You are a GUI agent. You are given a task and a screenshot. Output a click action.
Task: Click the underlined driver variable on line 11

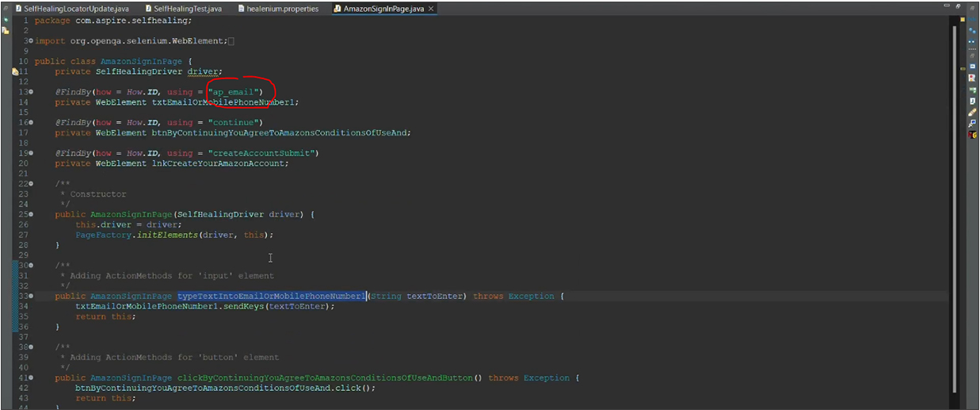click(x=202, y=71)
